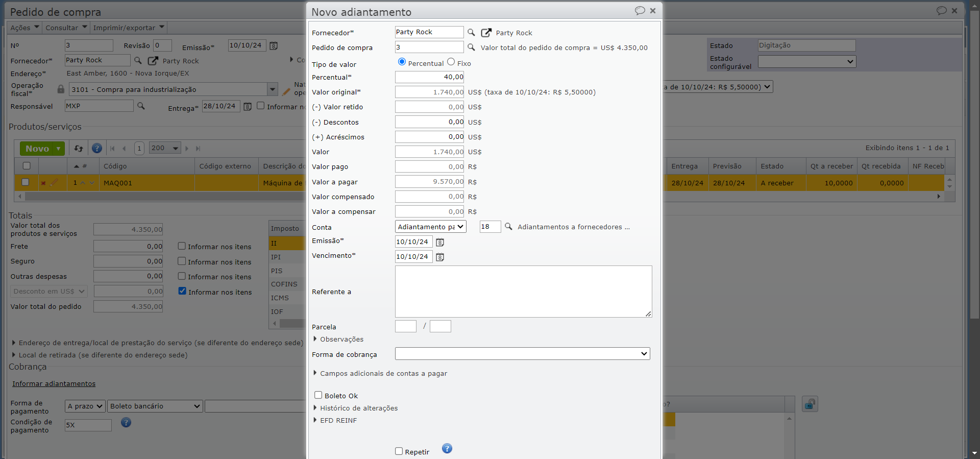Click into the Referente a text area
The width and height of the screenshot is (980, 459).
point(523,291)
